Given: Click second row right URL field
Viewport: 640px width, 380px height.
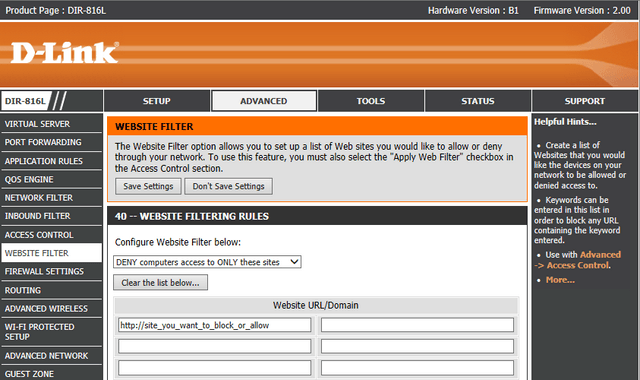Looking at the screenshot, I should click(x=417, y=347).
